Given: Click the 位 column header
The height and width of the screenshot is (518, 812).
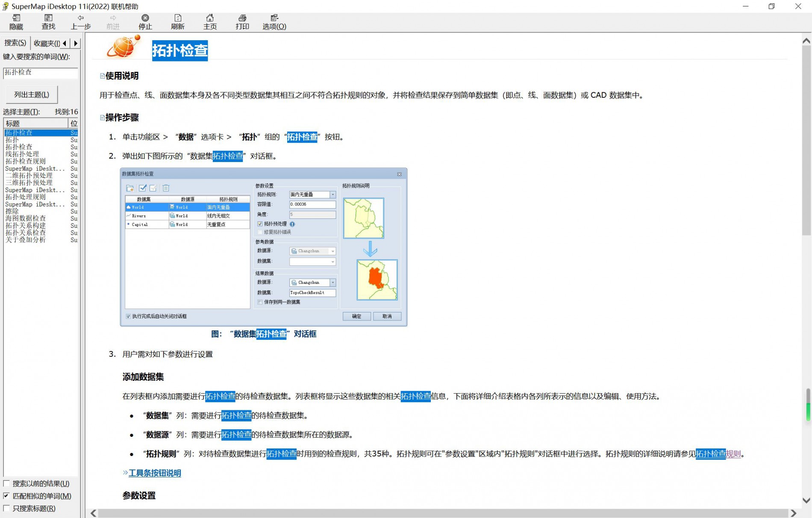Looking at the screenshot, I should [x=74, y=124].
